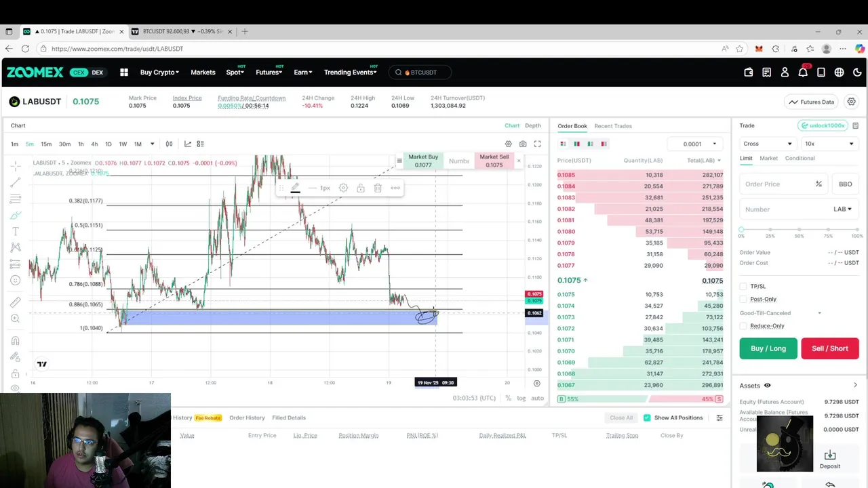Image resolution: width=868 pixels, height=488 pixels.
Task: Select the ruler measure tool
Action: (x=16, y=302)
